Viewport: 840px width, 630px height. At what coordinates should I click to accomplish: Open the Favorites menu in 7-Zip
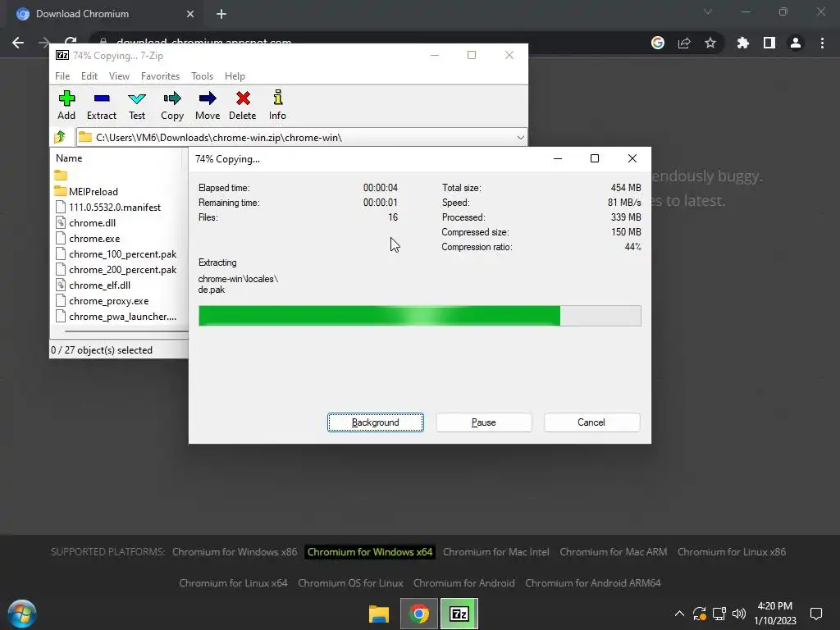160,76
